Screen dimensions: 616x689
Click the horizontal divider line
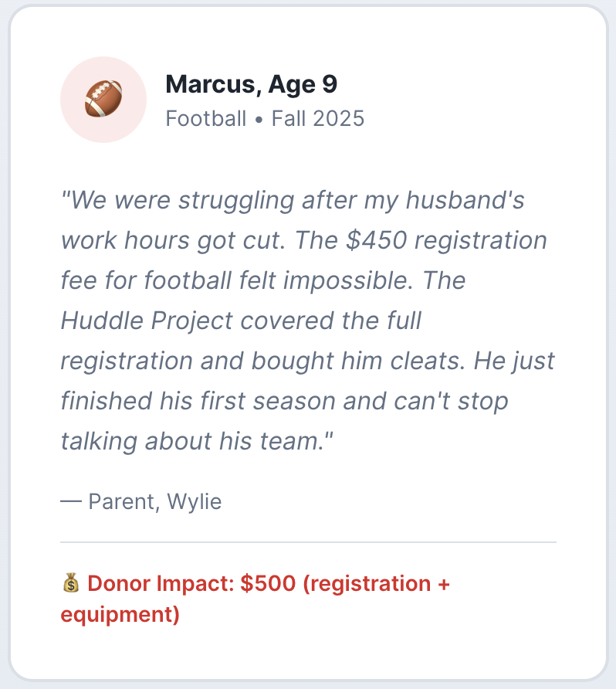click(x=308, y=542)
